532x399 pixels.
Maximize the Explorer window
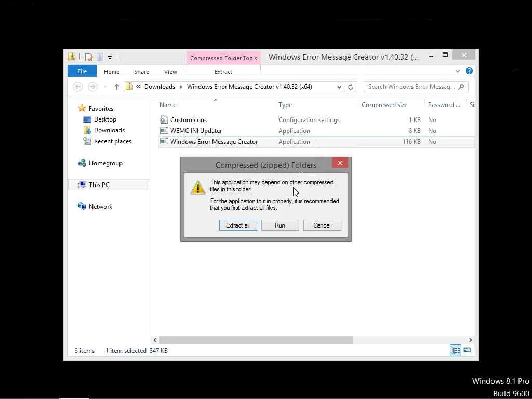coord(445,55)
